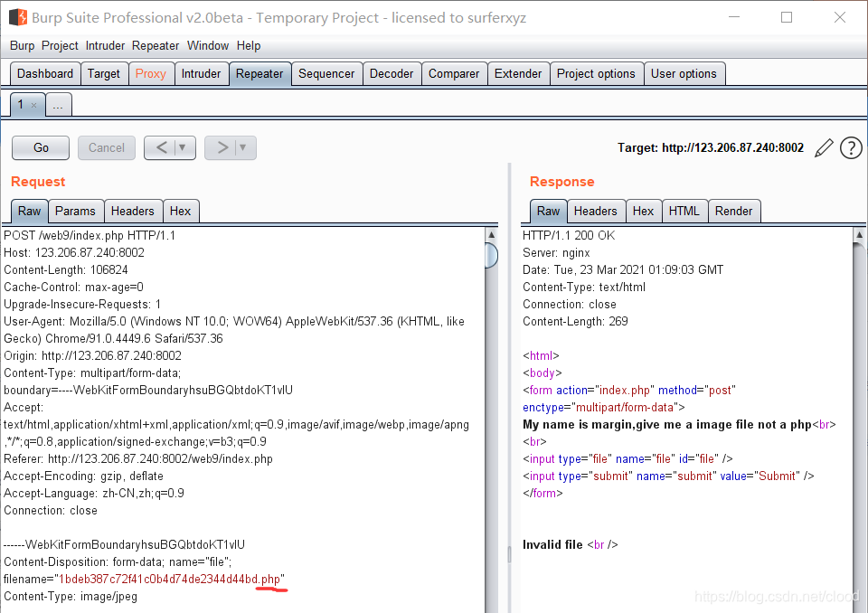Select the Response Render tab
868x613 pixels.
[733, 211]
